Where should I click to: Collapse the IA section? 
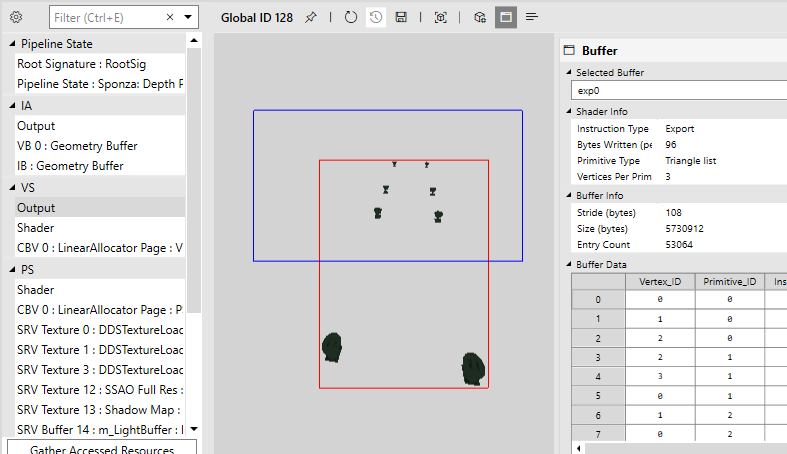[x=12, y=105]
